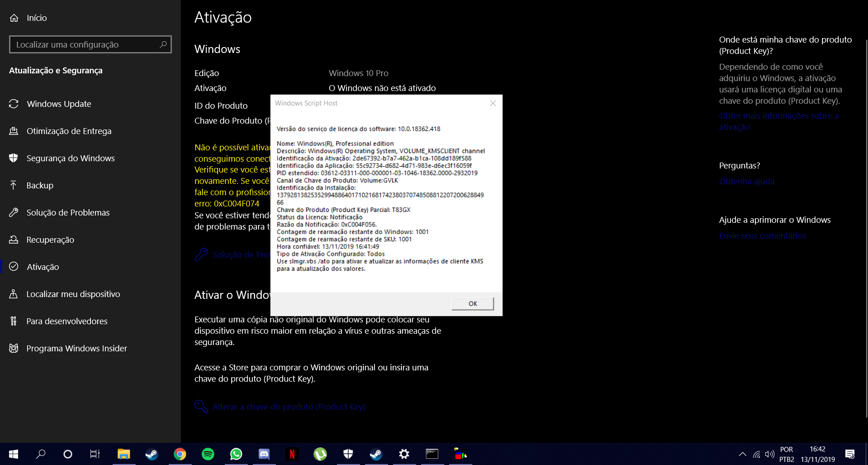
Task: Click the Início home icon
Action: (14, 18)
